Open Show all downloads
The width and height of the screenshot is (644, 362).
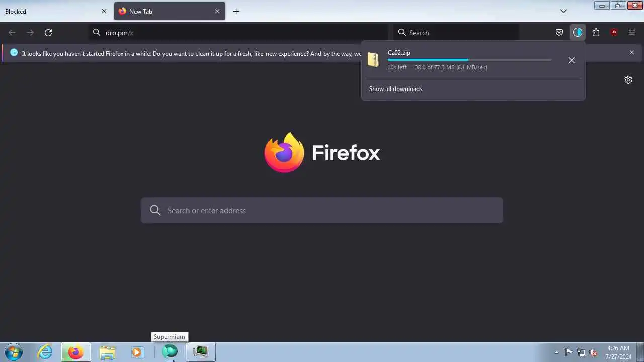395,89
